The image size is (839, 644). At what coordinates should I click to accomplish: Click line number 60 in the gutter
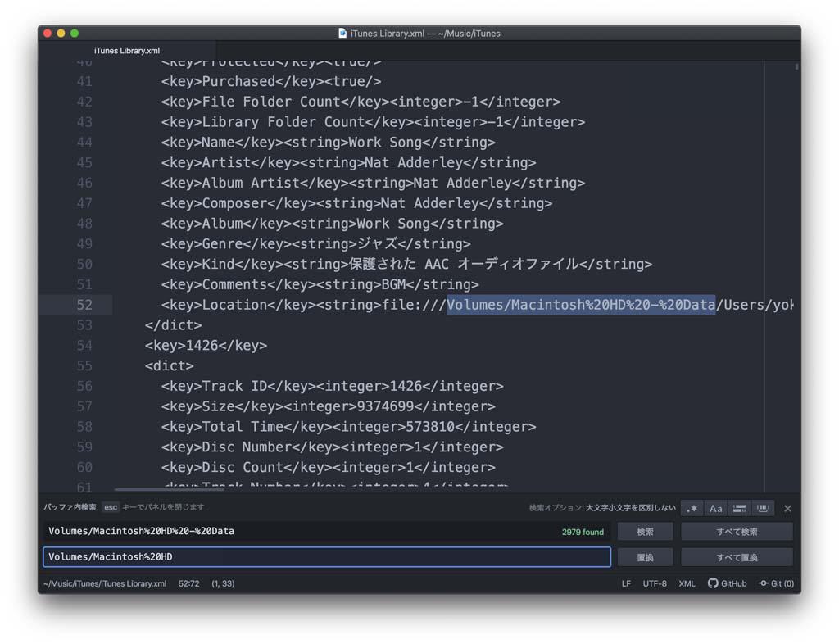coord(84,468)
